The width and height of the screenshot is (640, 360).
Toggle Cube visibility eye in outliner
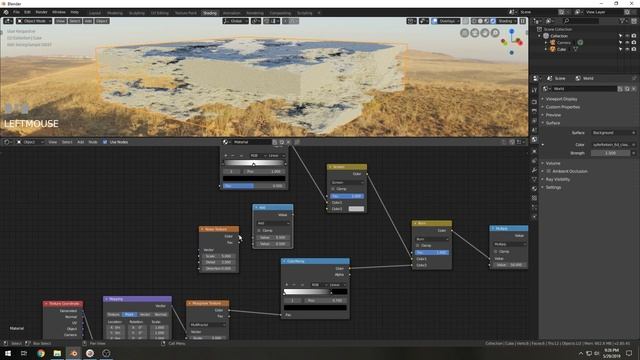click(x=627, y=49)
